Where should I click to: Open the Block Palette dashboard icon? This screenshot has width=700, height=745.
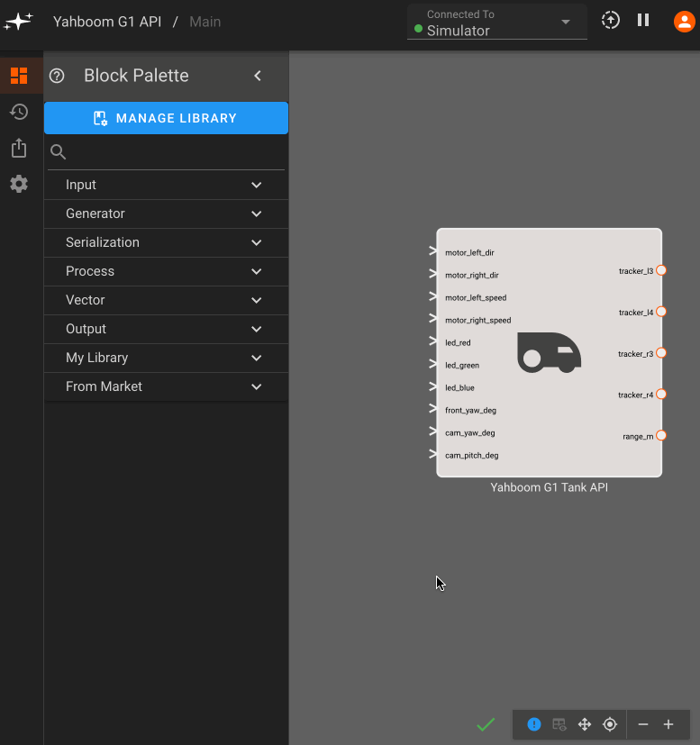pyautogui.click(x=19, y=76)
